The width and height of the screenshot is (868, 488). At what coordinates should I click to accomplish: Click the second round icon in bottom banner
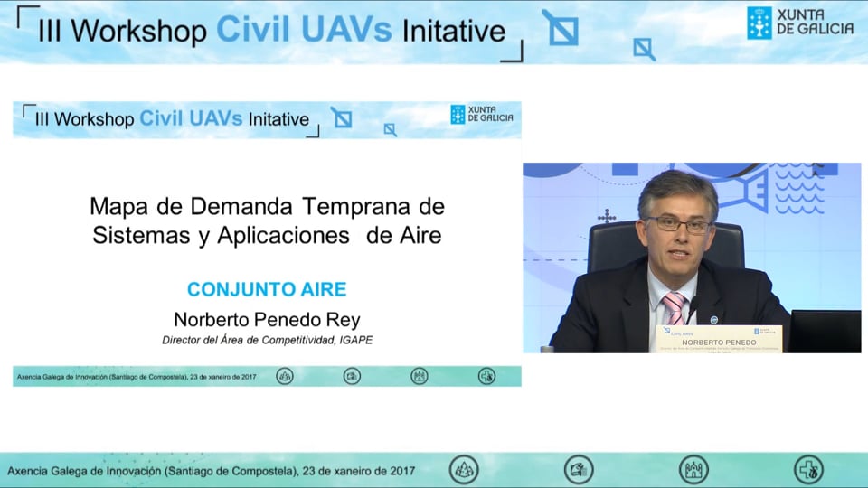pos(579,470)
